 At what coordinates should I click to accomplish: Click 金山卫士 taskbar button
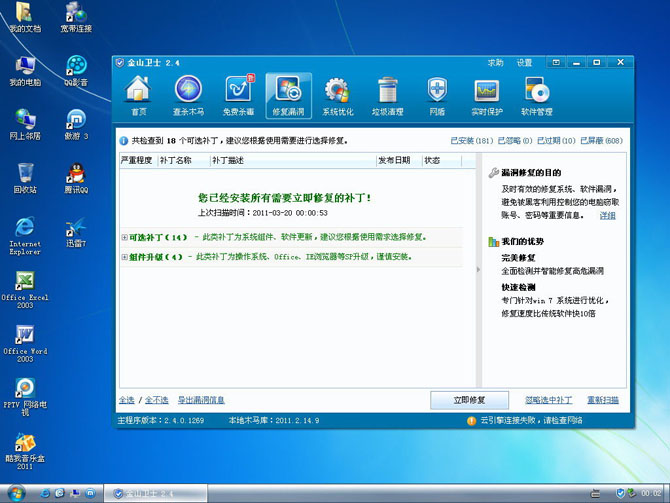[x=156, y=494]
